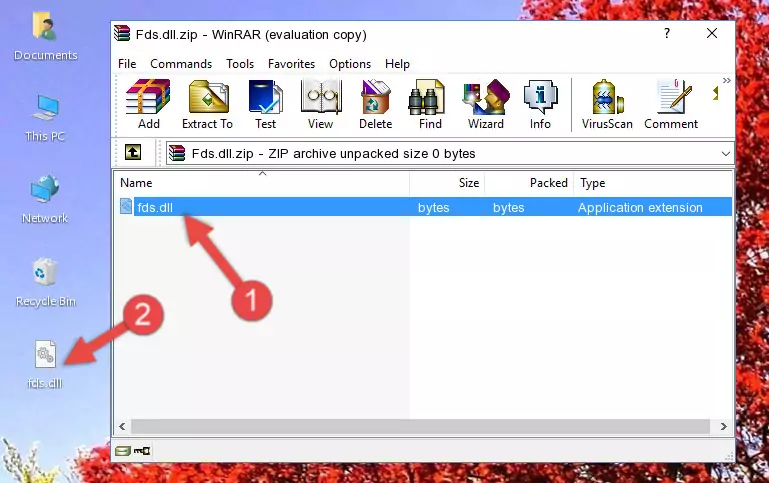
Task: Open the Comment tool
Action: (x=671, y=104)
